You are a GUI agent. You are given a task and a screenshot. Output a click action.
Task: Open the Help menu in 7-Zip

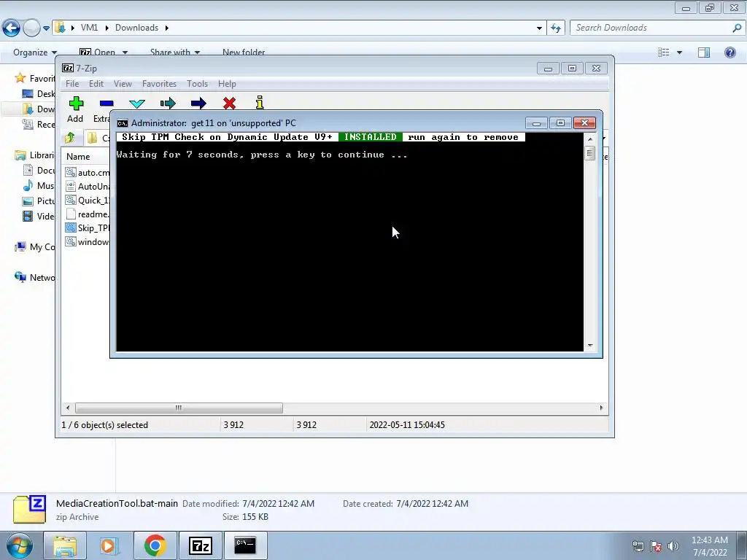click(x=228, y=84)
